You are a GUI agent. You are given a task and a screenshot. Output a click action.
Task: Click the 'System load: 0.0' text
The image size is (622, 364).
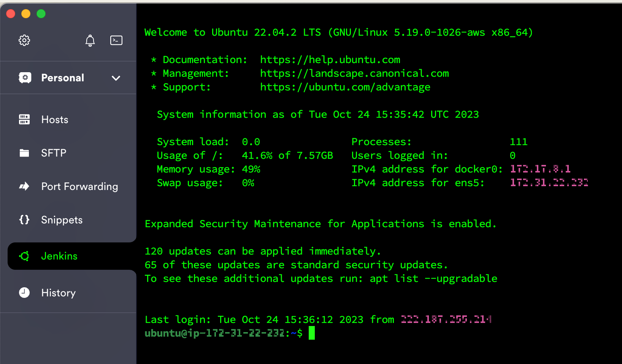tap(209, 142)
